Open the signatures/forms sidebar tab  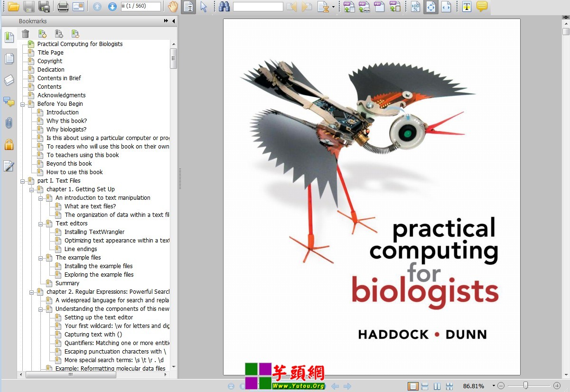click(9, 166)
